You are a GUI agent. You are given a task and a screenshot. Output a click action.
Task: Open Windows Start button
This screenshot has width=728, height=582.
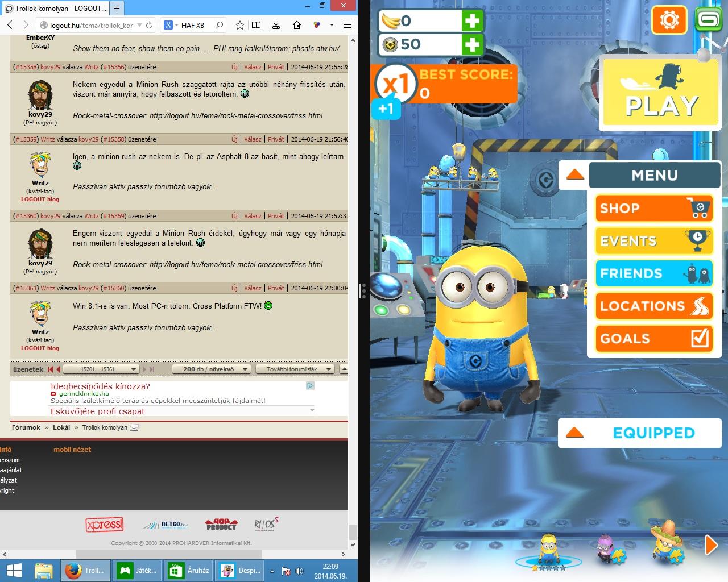13,571
